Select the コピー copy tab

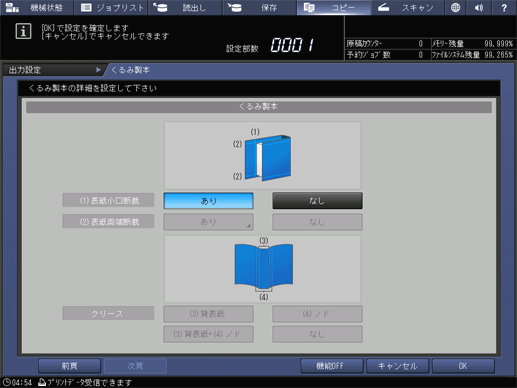click(x=334, y=7)
